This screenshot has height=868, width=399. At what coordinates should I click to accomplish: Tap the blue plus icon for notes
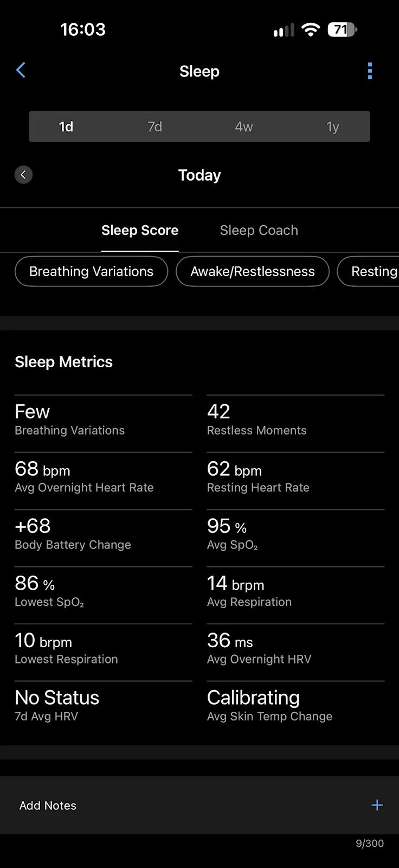(x=377, y=805)
